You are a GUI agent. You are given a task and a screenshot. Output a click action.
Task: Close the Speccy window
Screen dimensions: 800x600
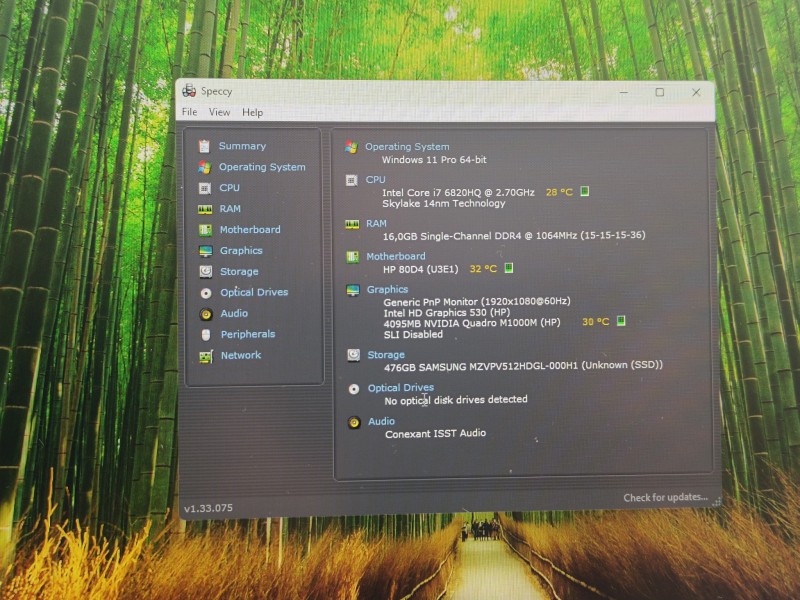[696, 92]
